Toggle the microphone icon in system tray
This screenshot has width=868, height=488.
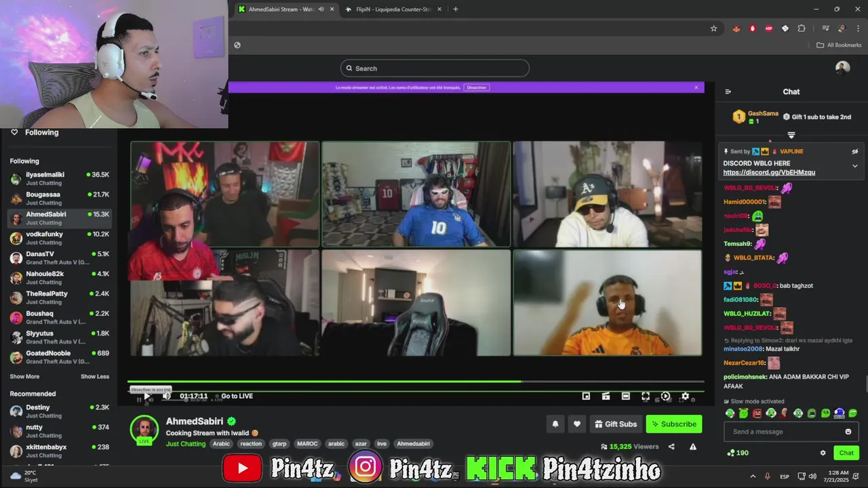click(767, 476)
